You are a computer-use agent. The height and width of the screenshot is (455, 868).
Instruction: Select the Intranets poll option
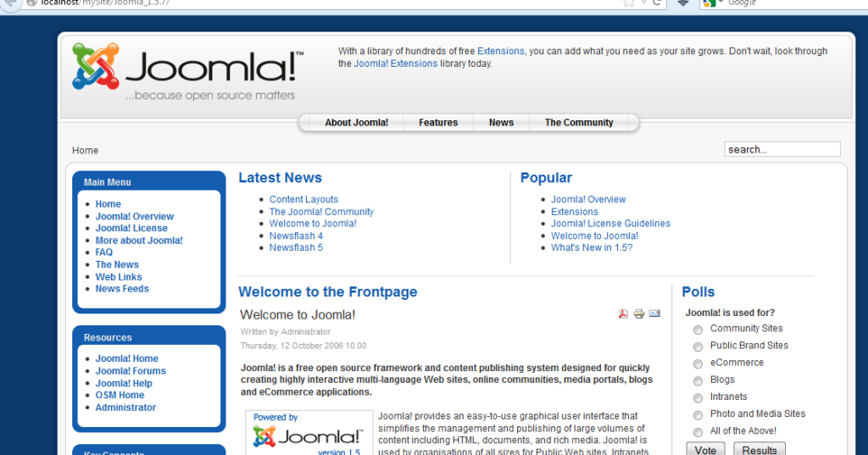(x=698, y=398)
